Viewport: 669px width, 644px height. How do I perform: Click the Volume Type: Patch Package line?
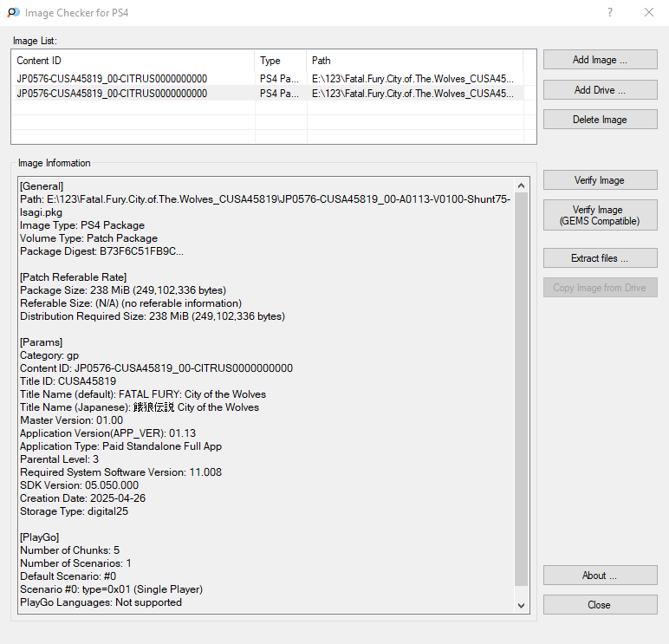pyautogui.click(x=88, y=238)
